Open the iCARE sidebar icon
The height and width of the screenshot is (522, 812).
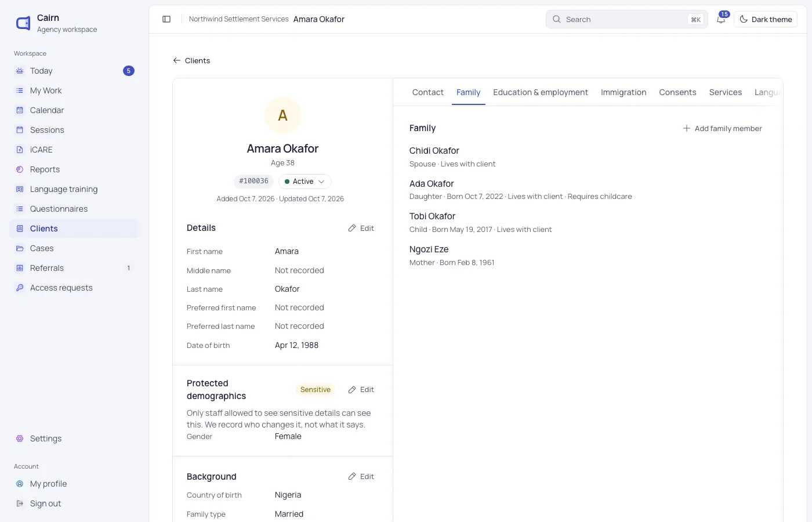(20, 150)
